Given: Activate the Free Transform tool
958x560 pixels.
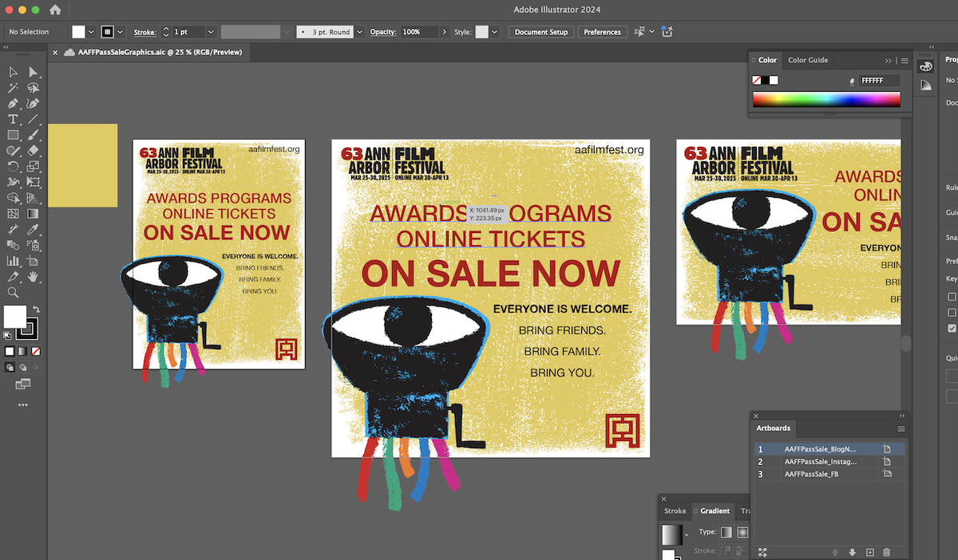Looking at the screenshot, I should coord(34,182).
